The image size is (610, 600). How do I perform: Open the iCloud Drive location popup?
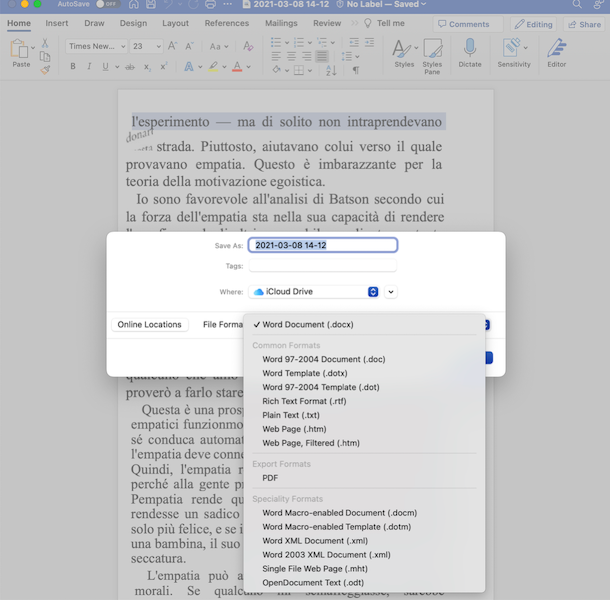pyautogui.click(x=314, y=292)
